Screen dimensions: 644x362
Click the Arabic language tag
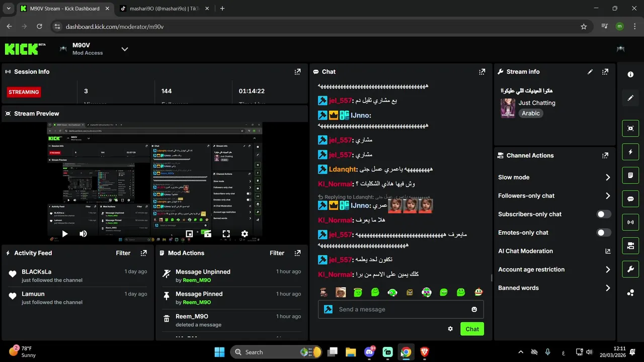coord(531,114)
